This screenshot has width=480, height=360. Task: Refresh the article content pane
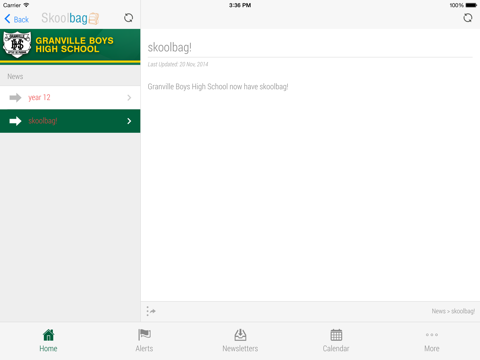point(468,18)
